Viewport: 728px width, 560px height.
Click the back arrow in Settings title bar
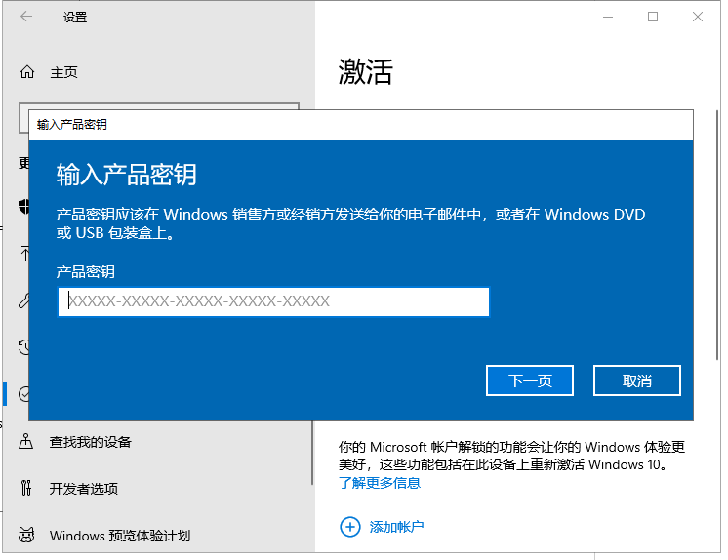(x=26, y=17)
